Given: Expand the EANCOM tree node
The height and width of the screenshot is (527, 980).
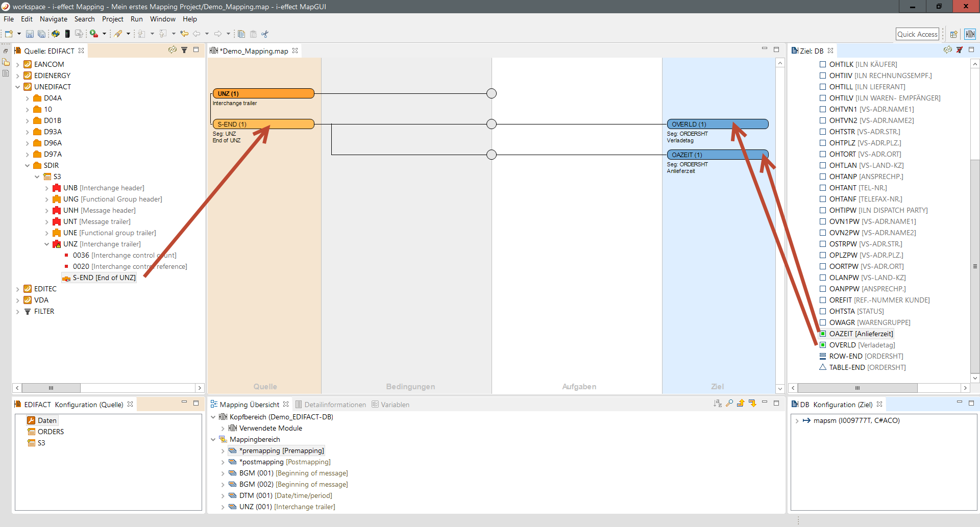Looking at the screenshot, I should click(18, 64).
